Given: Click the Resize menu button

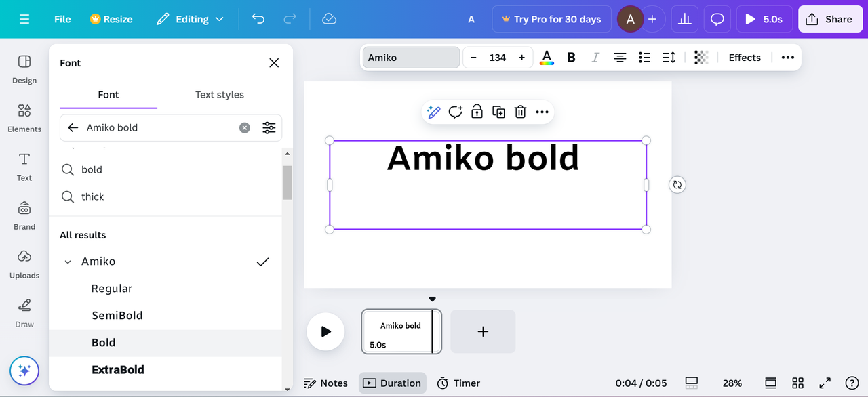Looking at the screenshot, I should (x=111, y=19).
